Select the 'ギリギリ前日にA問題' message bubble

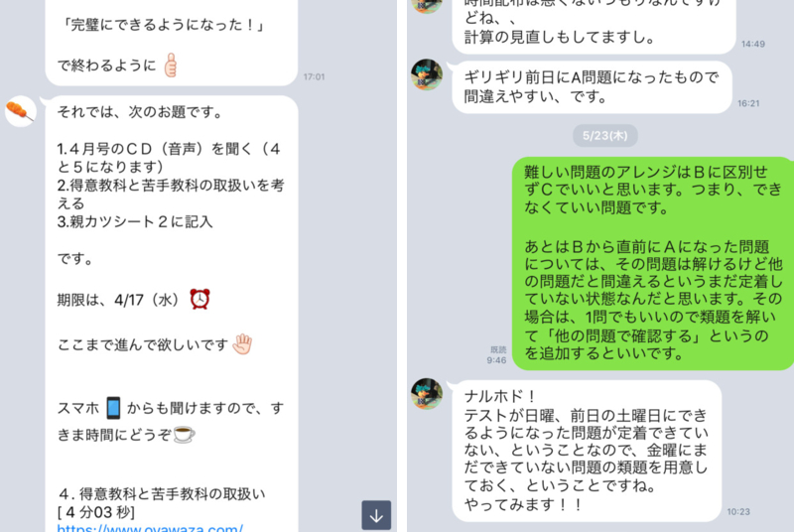(x=592, y=87)
